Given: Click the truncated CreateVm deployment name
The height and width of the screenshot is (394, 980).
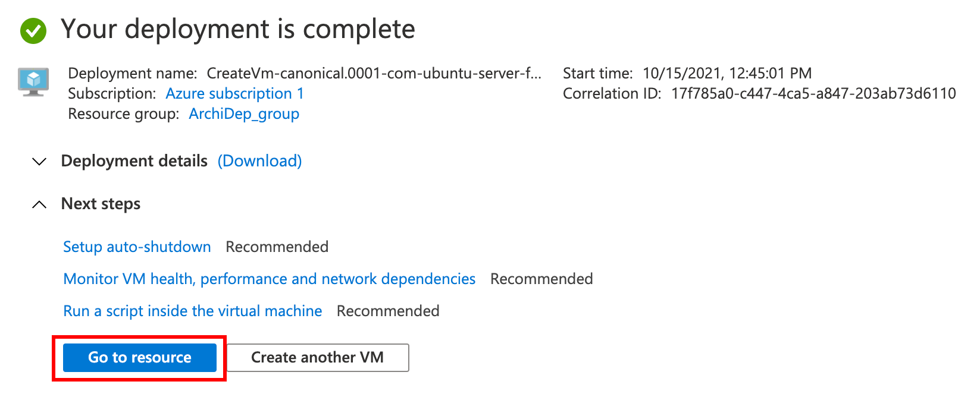Looking at the screenshot, I should tap(374, 73).
